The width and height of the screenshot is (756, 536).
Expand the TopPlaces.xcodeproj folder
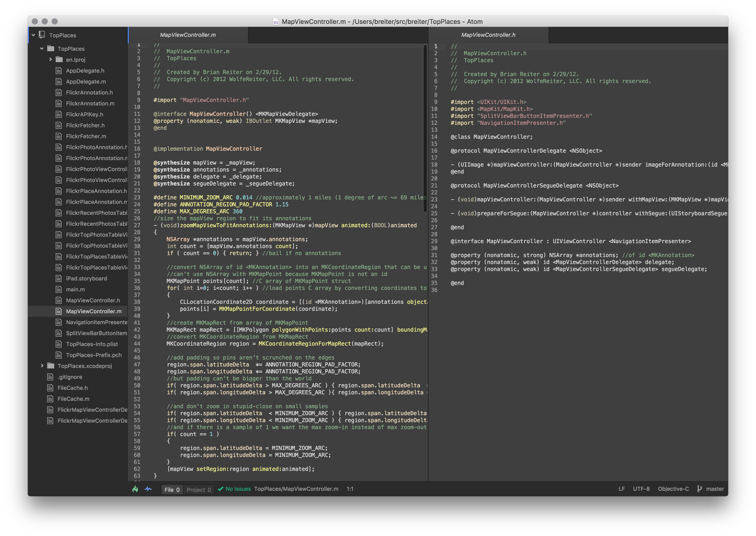[42, 366]
